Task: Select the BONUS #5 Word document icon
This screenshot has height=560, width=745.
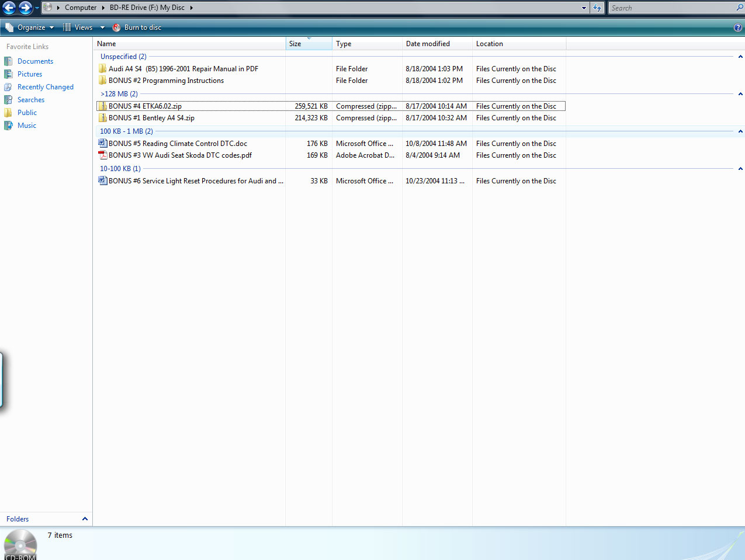Action: 103,144
